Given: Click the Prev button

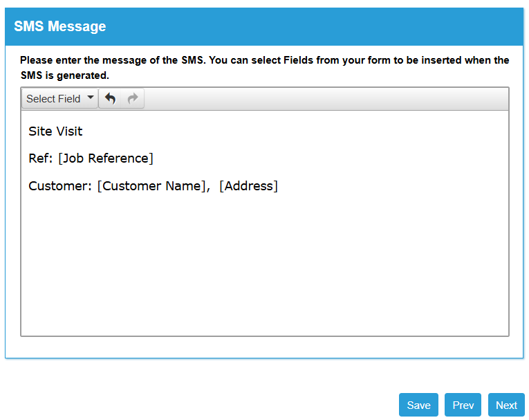Looking at the screenshot, I should [x=463, y=405].
